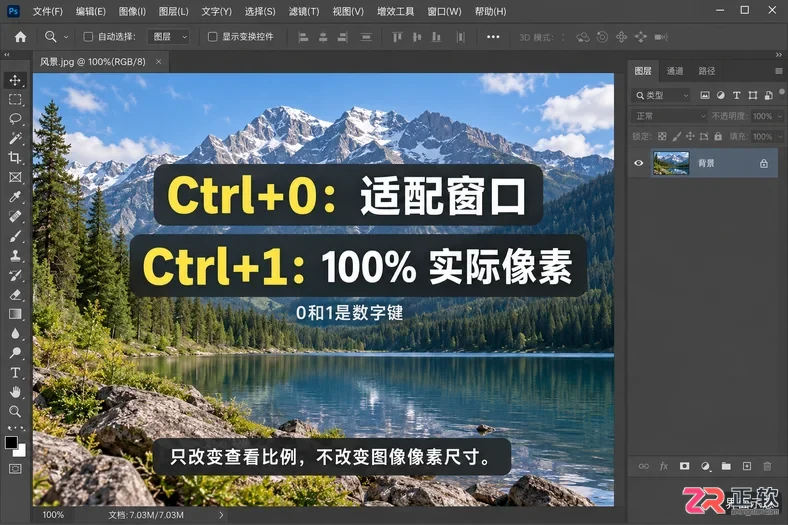
Task: Click align bottom edges icon
Action: (436, 37)
